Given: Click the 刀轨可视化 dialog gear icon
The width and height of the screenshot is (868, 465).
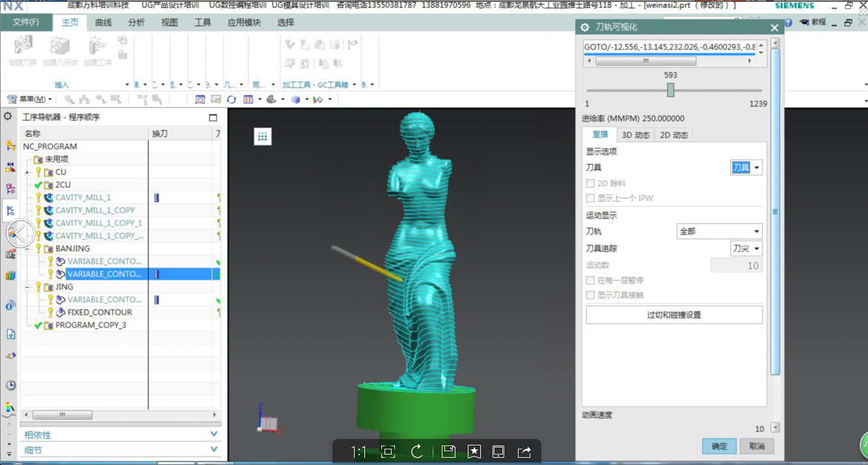Looking at the screenshot, I should point(584,27).
